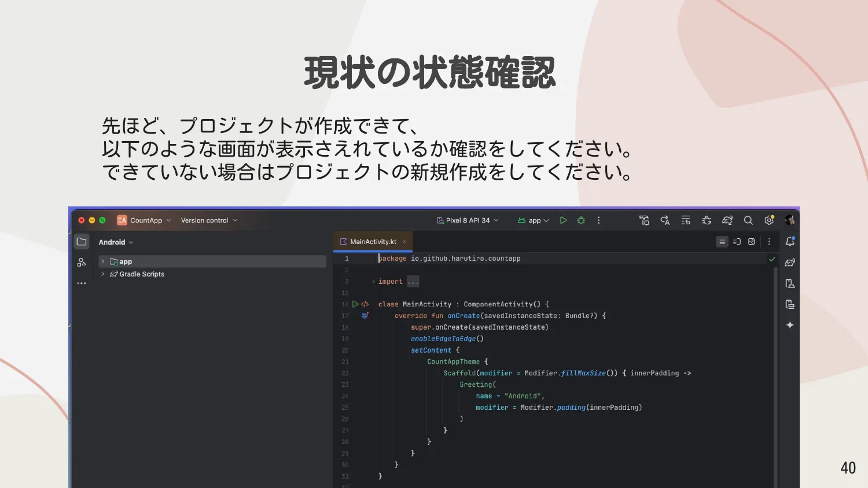Open Resource Manager in left sidebar

click(x=82, y=263)
